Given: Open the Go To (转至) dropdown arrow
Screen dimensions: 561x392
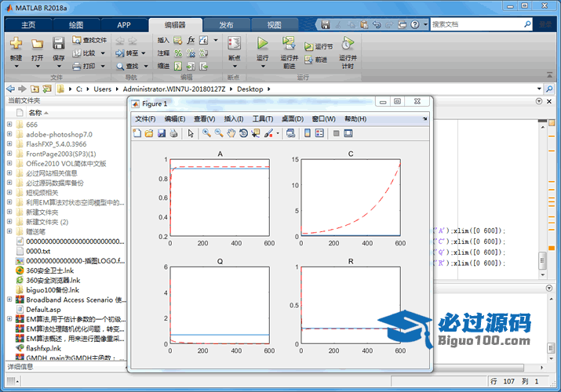Looking at the screenshot, I should coord(143,53).
